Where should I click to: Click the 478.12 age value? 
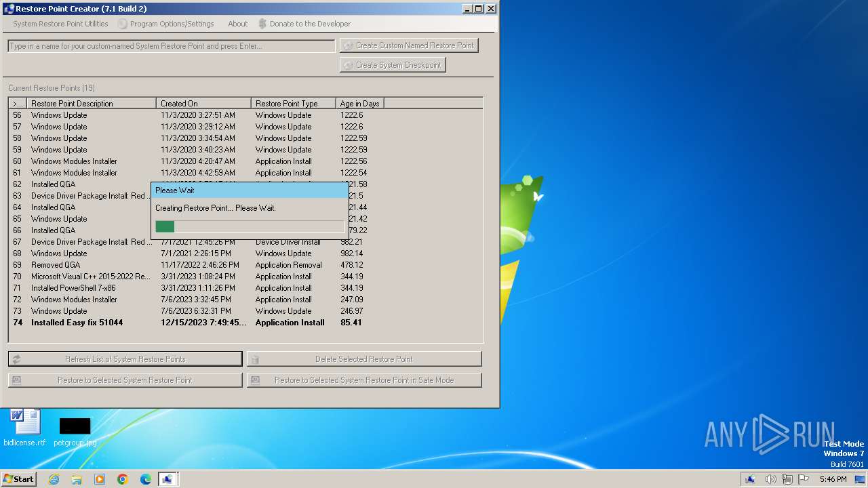coord(351,265)
